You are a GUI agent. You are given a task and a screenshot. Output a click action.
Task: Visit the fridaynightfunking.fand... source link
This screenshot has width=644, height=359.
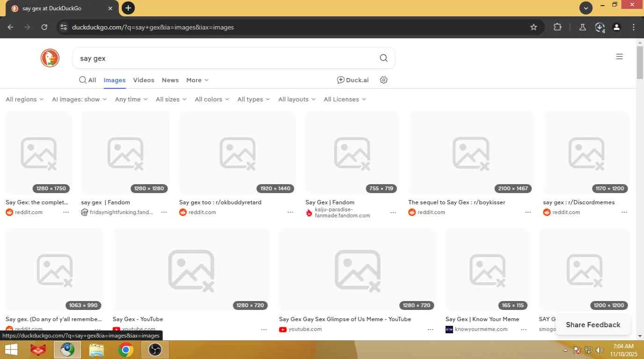click(121, 212)
